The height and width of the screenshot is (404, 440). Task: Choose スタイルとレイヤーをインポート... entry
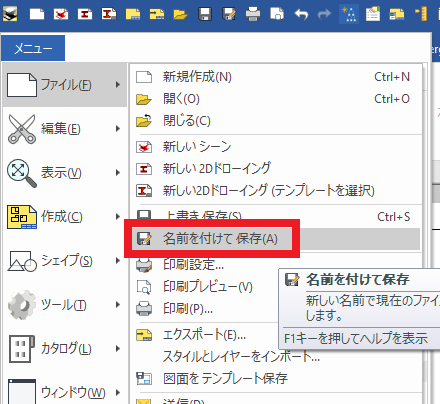click(x=241, y=357)
